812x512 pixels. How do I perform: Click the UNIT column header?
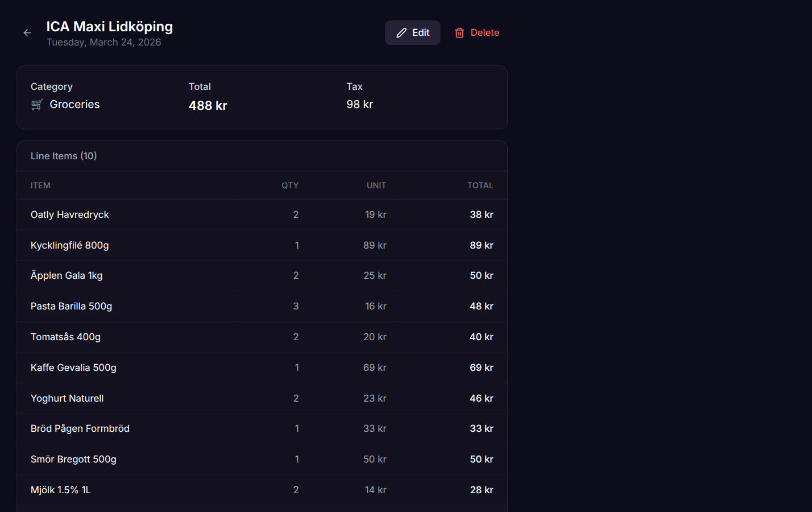376,185
